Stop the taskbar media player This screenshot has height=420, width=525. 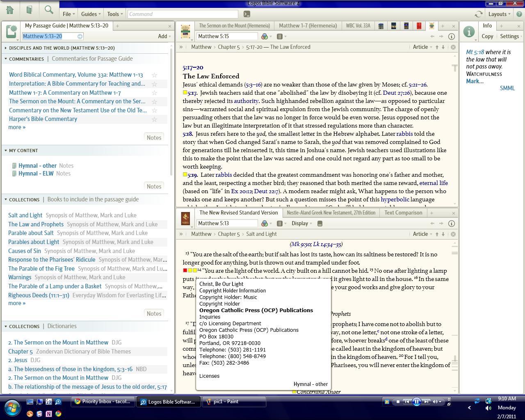click(x=397, y=402)
